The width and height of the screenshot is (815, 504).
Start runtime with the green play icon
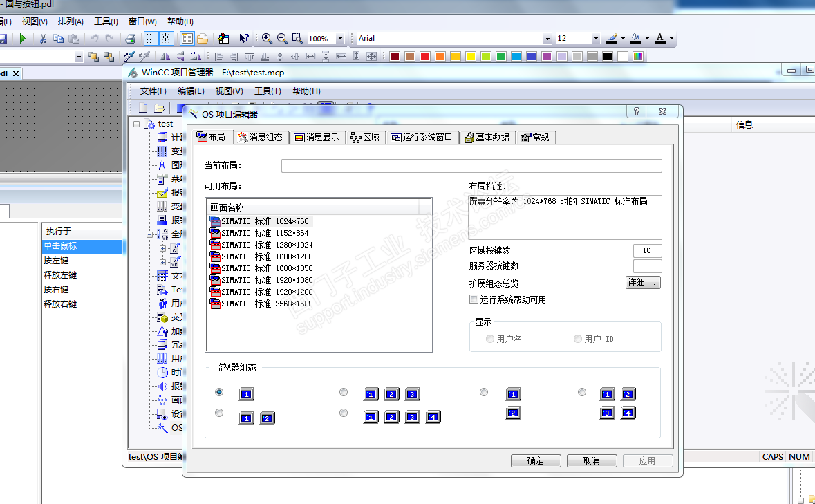pos(22,39)
